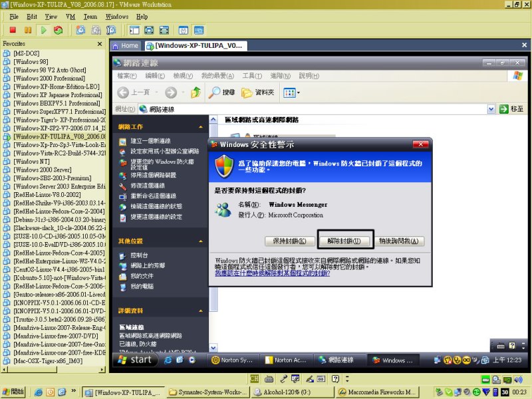Click the 網路連線 guest taskbar button
The width and height of the screenshot is (532, 399).
(339, 360)
